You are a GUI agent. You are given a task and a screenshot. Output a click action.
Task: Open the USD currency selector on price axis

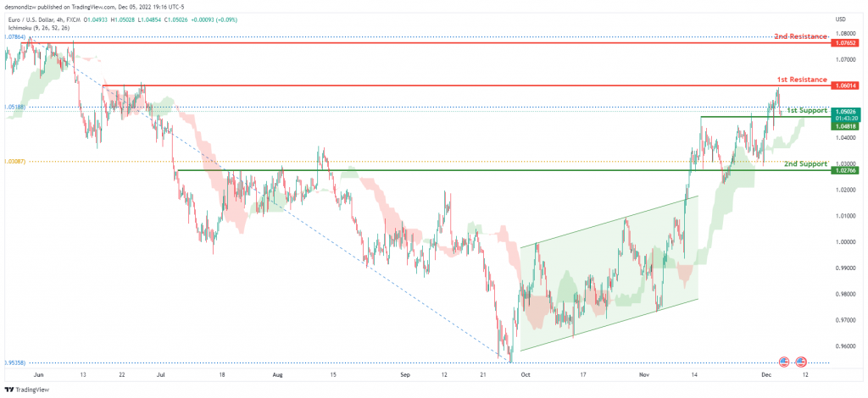point(841,19)
